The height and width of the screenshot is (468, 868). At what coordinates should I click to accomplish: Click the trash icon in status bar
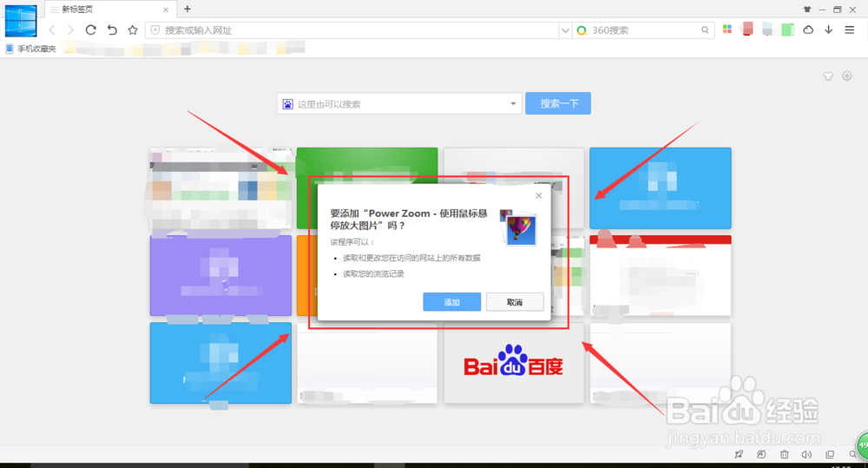tap(785, 454)
